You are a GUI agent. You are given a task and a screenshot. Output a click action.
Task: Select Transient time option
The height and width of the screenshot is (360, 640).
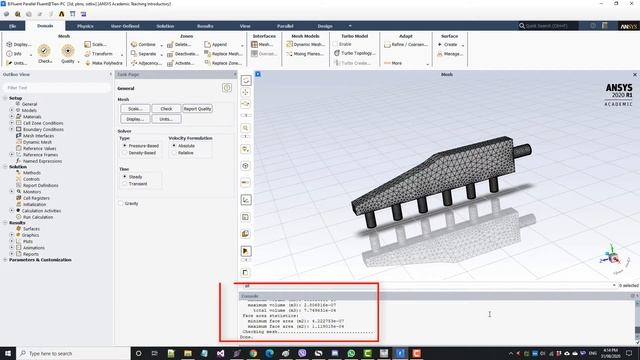click(135, 184)
